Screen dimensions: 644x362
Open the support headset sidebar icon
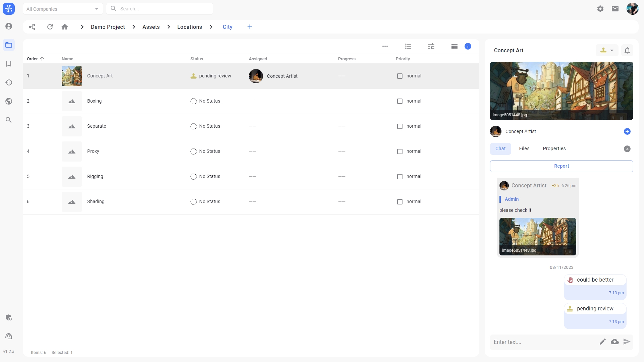(9, 336)
